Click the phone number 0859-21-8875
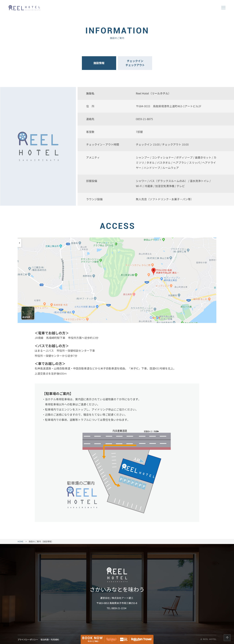The height and width of the screenshot is (644, 234). click(144, 119)
